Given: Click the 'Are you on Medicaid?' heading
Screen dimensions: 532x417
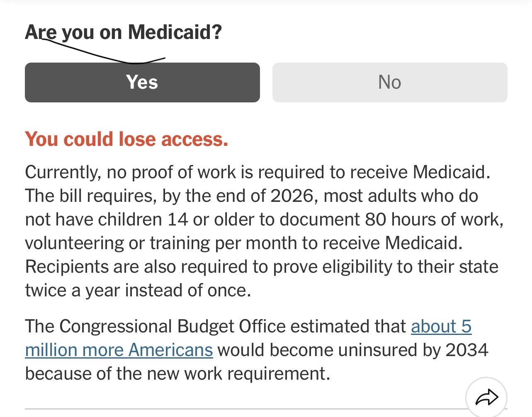Looking at the screenshot, I should (x=124, y=32).
